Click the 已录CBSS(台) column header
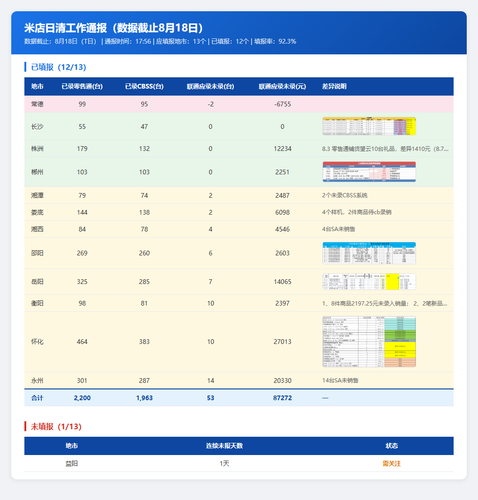This screenshot has height=500, width=478. point(144,87)
